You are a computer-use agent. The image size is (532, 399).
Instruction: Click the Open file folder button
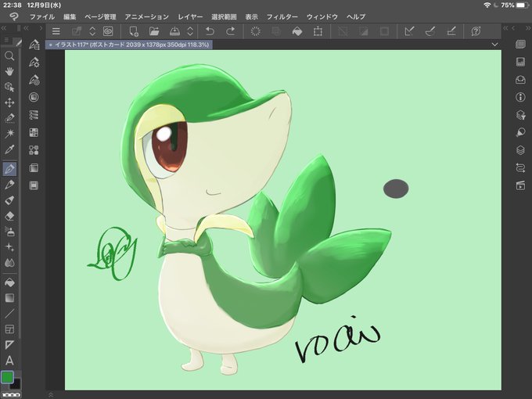pos(154,31)
